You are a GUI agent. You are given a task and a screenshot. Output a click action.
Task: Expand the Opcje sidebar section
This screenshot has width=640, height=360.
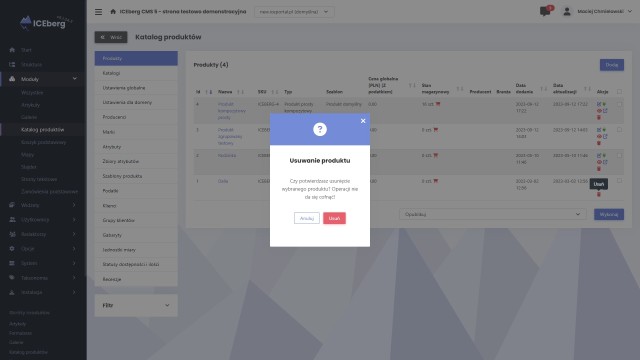[43, 249]
